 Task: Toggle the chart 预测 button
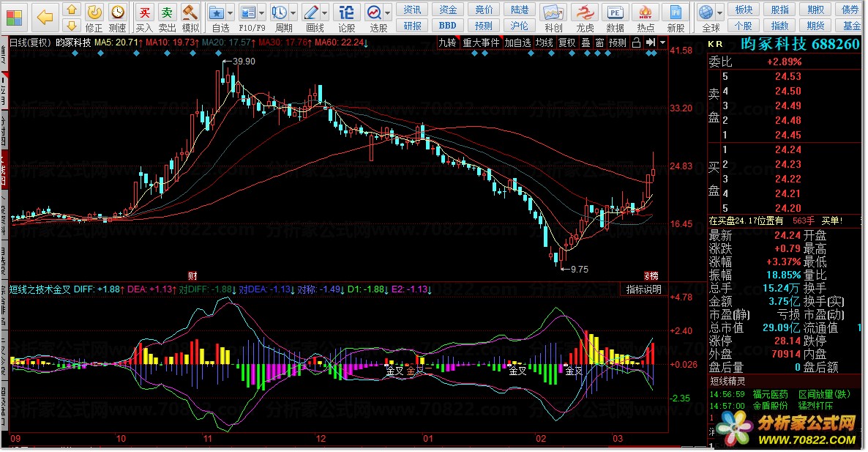pyautogui.click(x=617, y=42)
